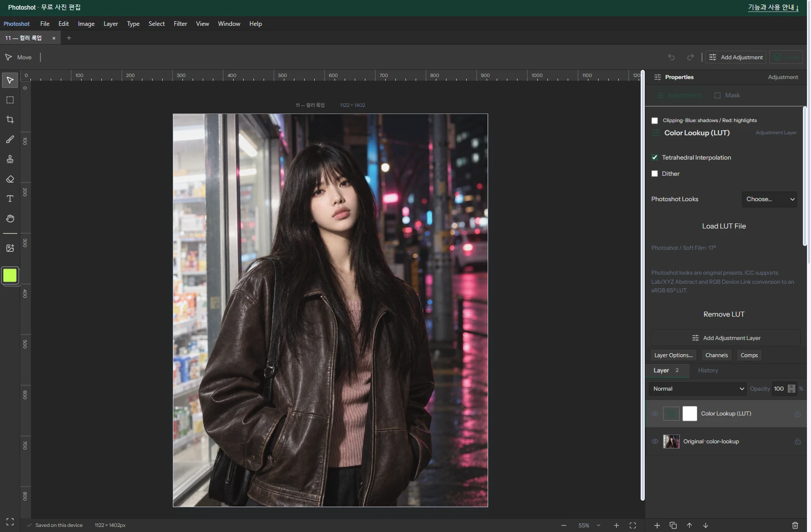Image resolution: width=811 pixels, height=532 pixels.
Task: Undo the last action
Action: pyautogui.click(x=671, y=57)
